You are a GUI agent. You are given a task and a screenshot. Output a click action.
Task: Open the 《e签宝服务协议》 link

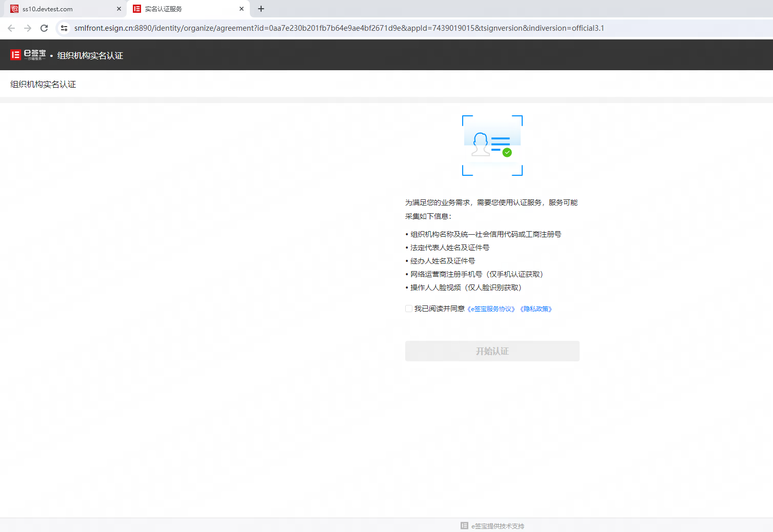[x=491, y=309]
